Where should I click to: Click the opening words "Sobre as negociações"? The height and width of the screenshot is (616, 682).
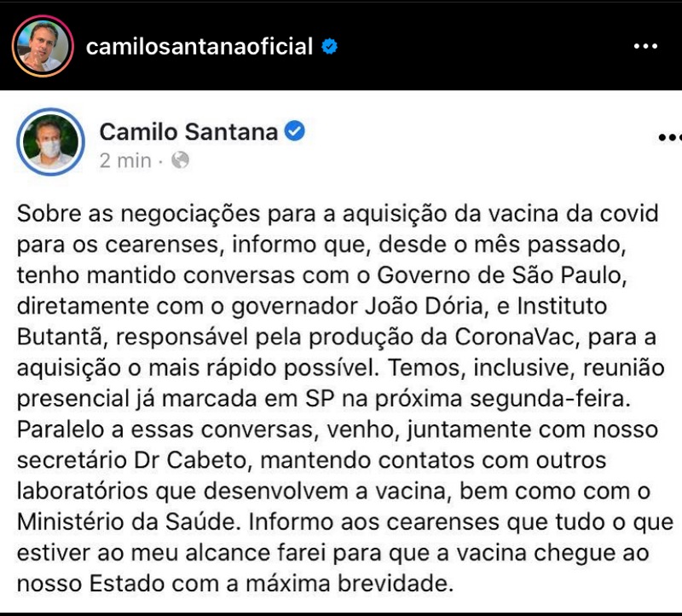[138, 214]
